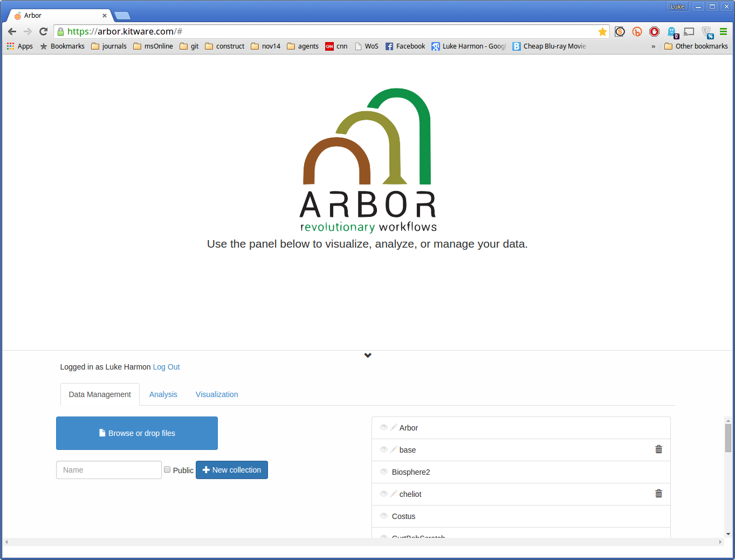Open the S circle extension icon
735x560 pixels.
click(x=620, y=32)
